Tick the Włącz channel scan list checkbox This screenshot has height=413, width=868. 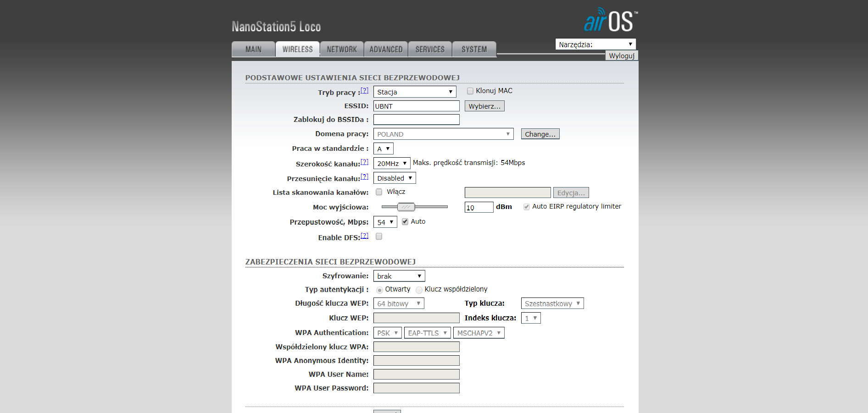pyautogui.click(x=379, y=192)
